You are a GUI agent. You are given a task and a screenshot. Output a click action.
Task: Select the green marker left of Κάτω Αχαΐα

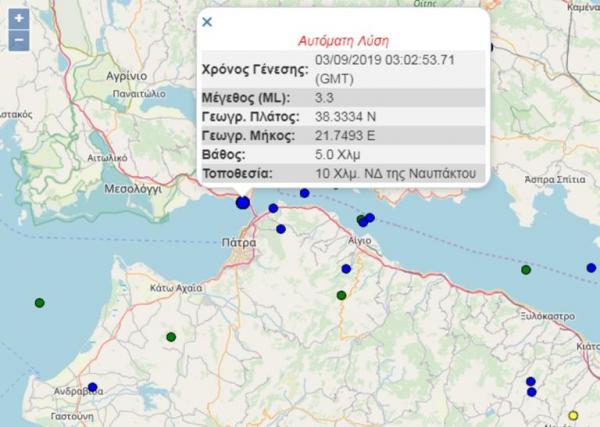pyautogui.click(x=39, y=302)
